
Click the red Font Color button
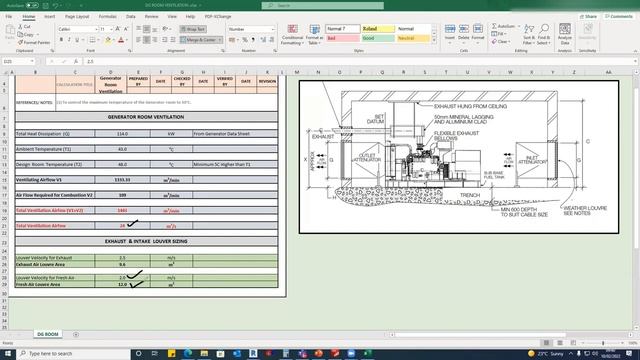click(121, 40)
